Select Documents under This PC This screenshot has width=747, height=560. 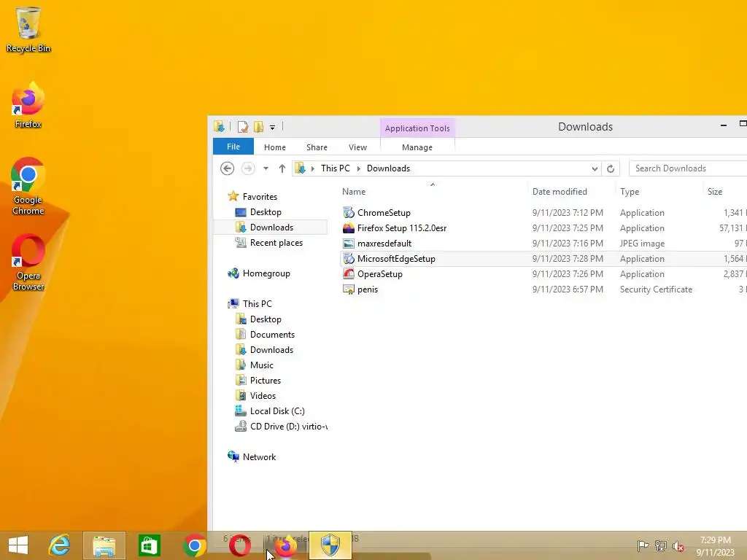tap(272, 334)
